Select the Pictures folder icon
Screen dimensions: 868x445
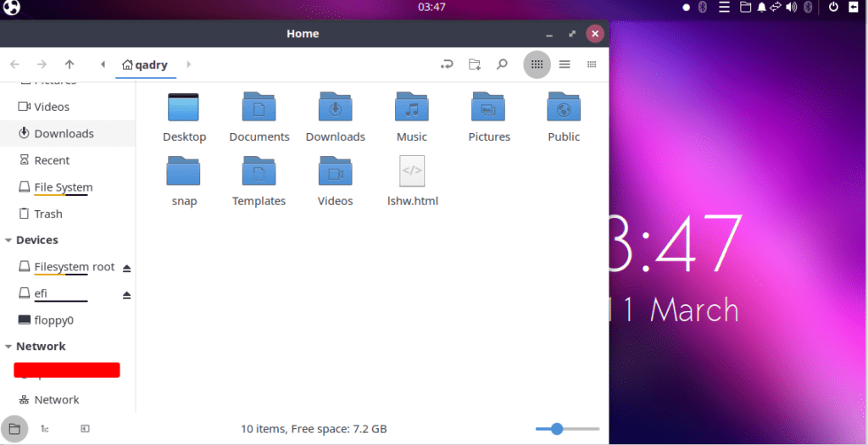(x=487, y=106)
